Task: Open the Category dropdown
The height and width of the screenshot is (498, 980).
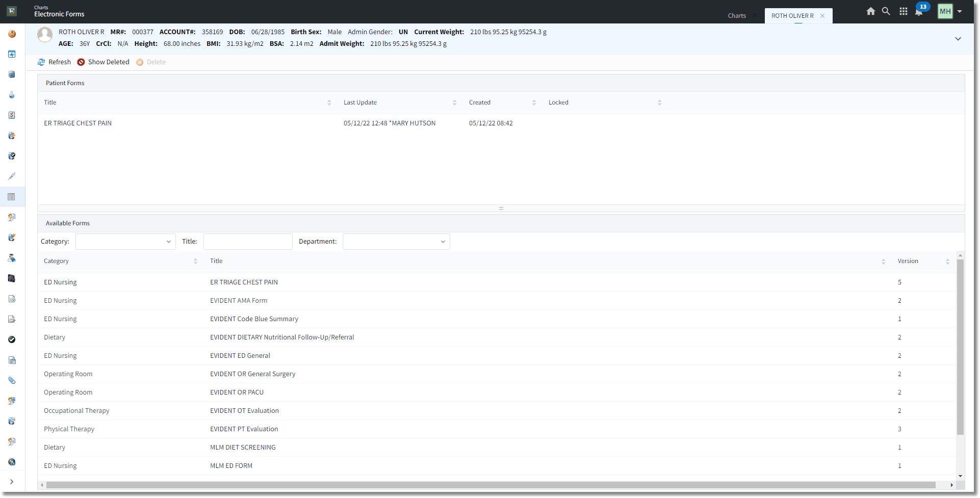Action: coord(125,242)
